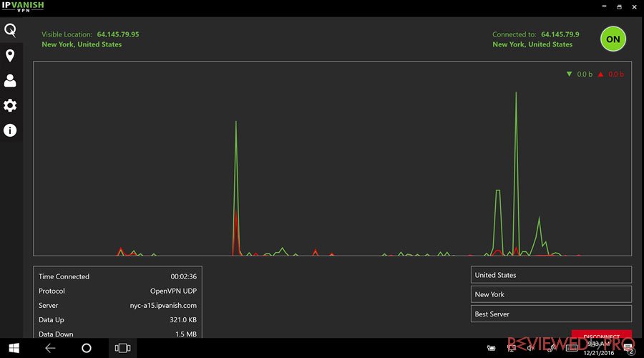Open the Action Center notification icon
Image resolution: width=644 pixels, height=358 pixels.
coord(628,349)
